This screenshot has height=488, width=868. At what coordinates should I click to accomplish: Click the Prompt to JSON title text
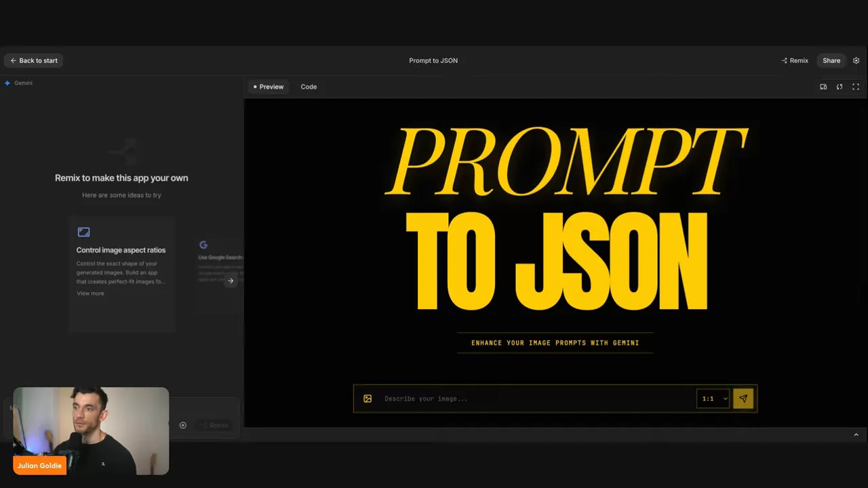pos(433,60)
